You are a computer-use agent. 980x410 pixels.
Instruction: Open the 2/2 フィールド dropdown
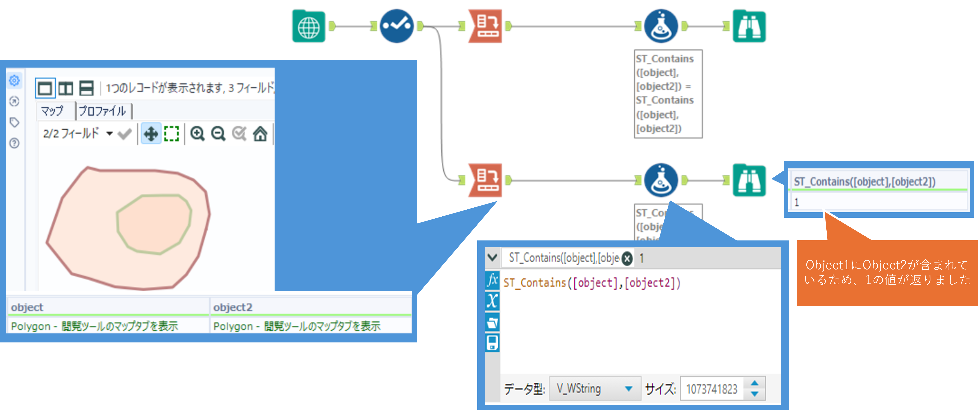click(x=109, y=134)
